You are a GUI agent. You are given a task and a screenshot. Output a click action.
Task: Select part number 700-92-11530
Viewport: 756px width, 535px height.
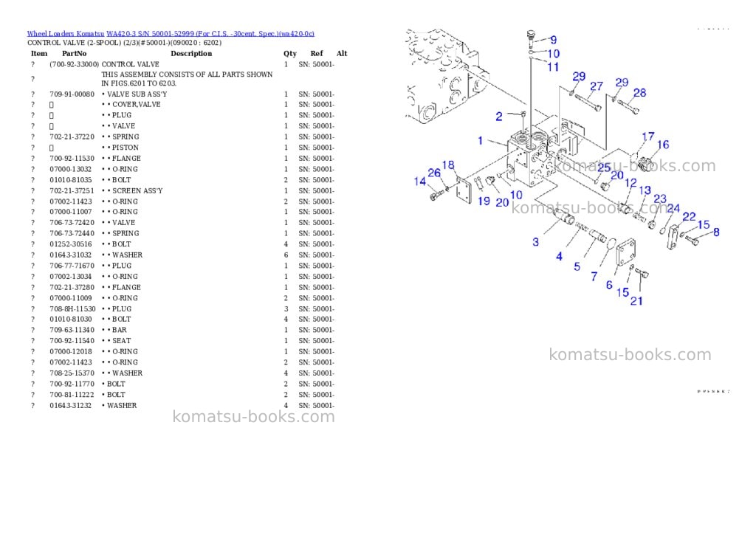tap(72, 159)
